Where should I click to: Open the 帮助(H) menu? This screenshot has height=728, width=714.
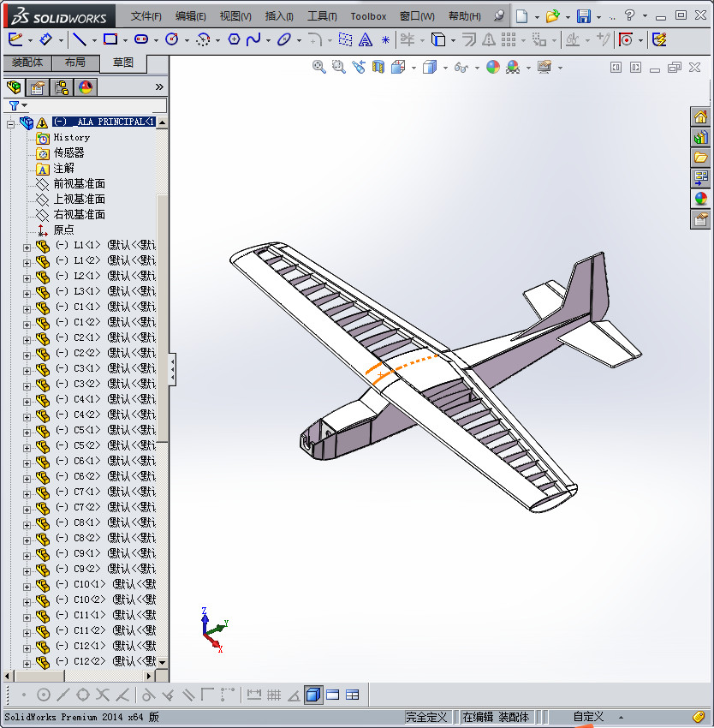click(x=465, y=16)
